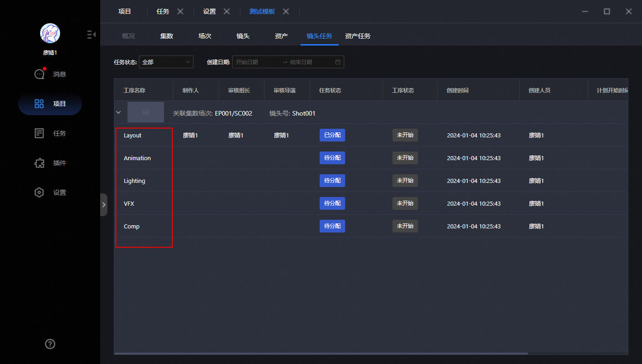Click 未开始 status in Animation row

click(x=405, y=158)
